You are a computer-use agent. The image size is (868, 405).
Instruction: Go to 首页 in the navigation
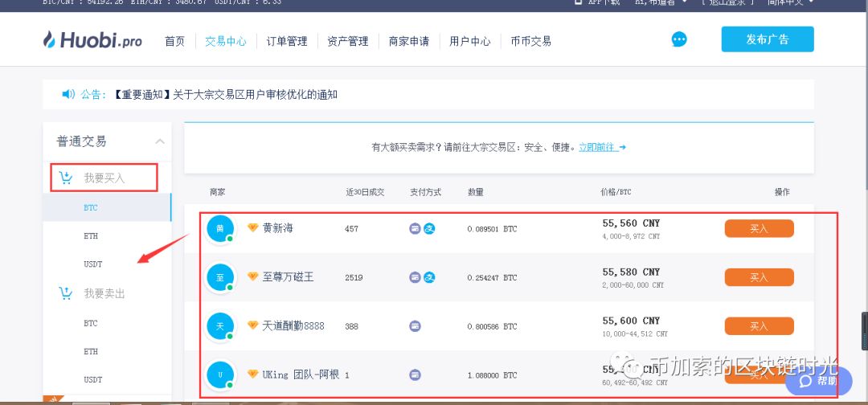(175, 41)
